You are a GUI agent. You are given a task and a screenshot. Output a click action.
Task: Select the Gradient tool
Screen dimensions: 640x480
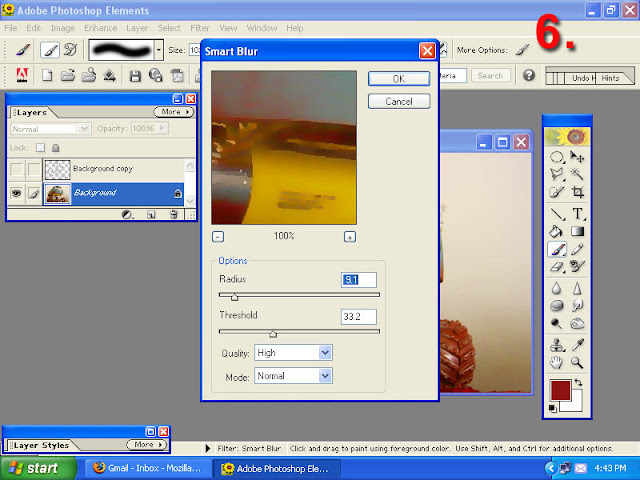click(x=577, y=231)
